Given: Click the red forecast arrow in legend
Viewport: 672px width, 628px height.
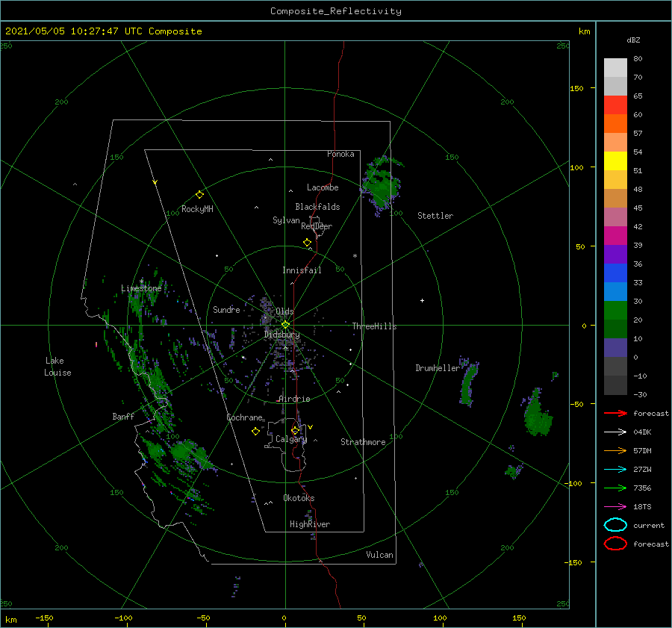Looking at the screenshot, I should coord(615,413).
